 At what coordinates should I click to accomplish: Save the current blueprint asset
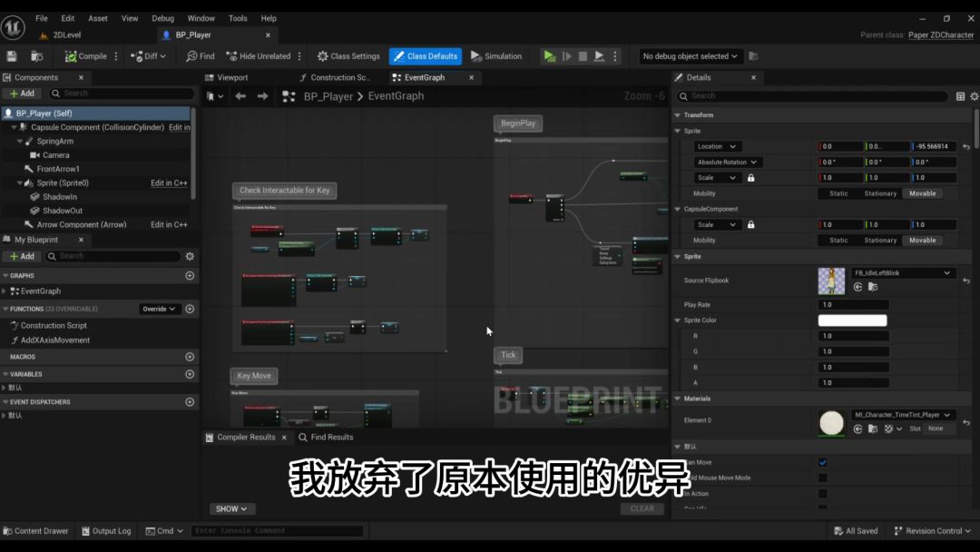(11, 56)
